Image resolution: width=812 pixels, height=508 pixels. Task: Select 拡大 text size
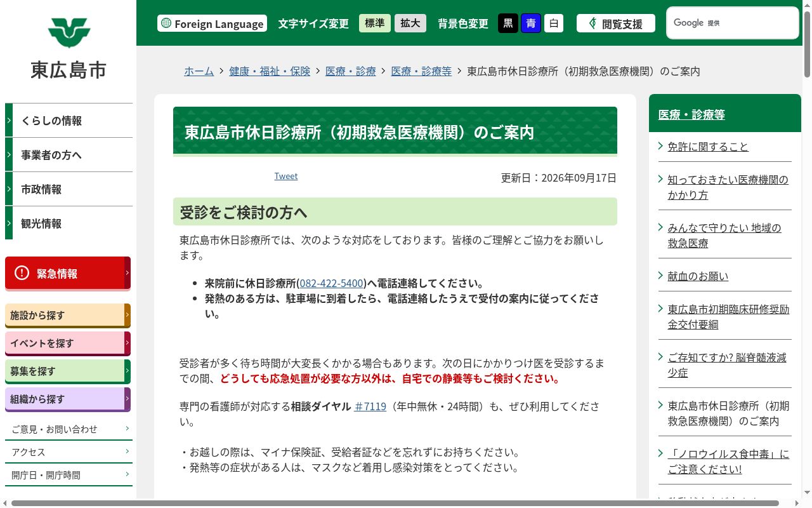(x=410, y=23)
